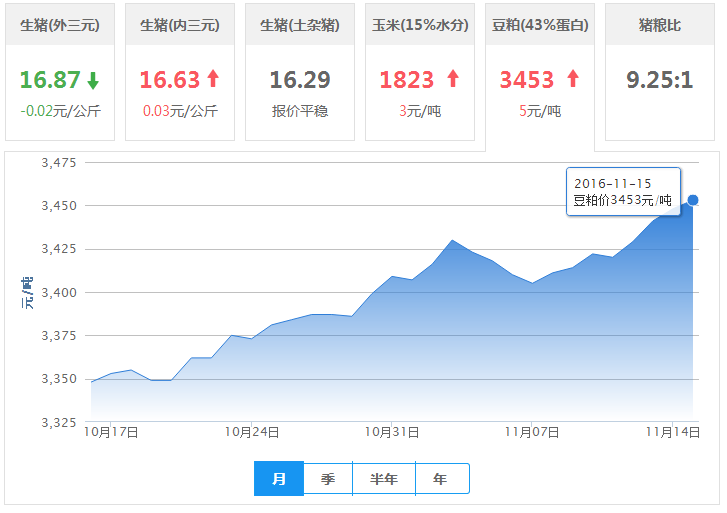The width and height of the screenshot is (727, 513).
Task: Click the 1823 corn price value
Action: pos(407,80)
